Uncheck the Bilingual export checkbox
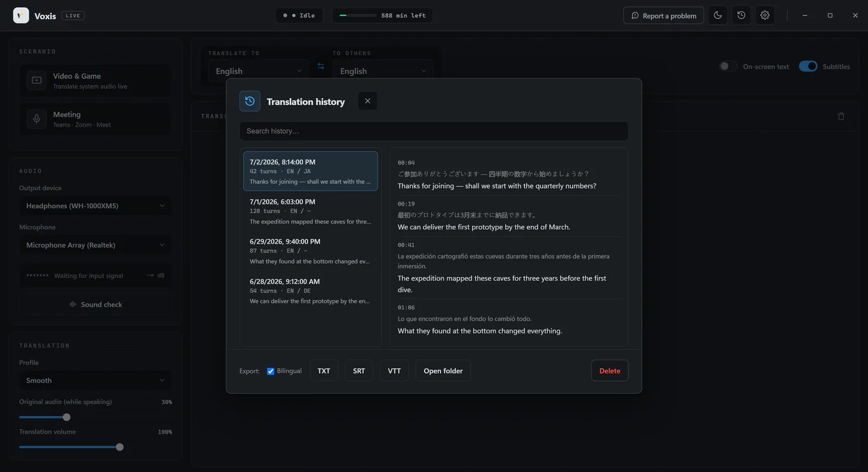The height and width of the screenshot is (472, 868). click(271, 371)
